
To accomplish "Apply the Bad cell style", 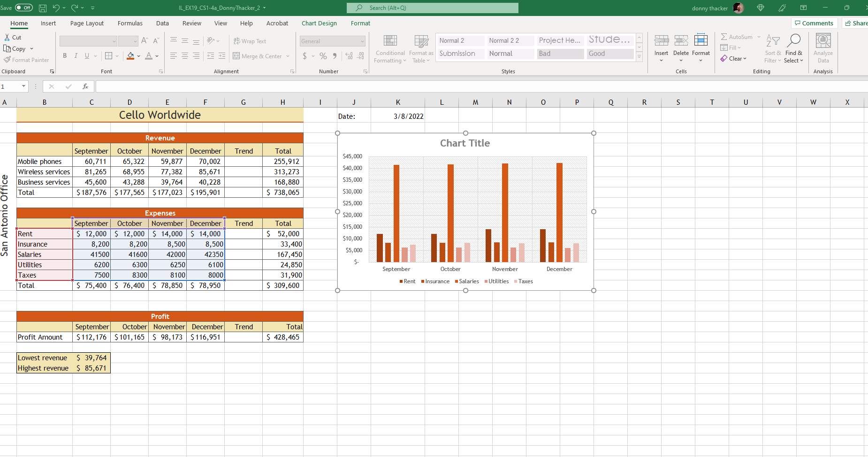I will 560,54.
